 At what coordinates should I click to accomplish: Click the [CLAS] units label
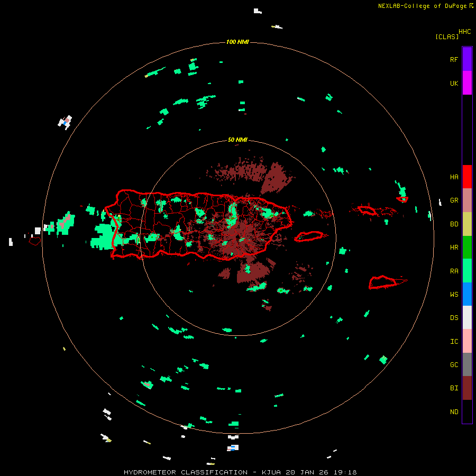click(x=447, y=36)
